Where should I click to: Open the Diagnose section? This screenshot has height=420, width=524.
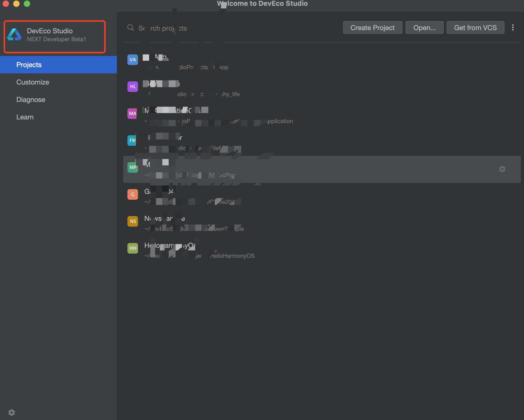point(31,100)
